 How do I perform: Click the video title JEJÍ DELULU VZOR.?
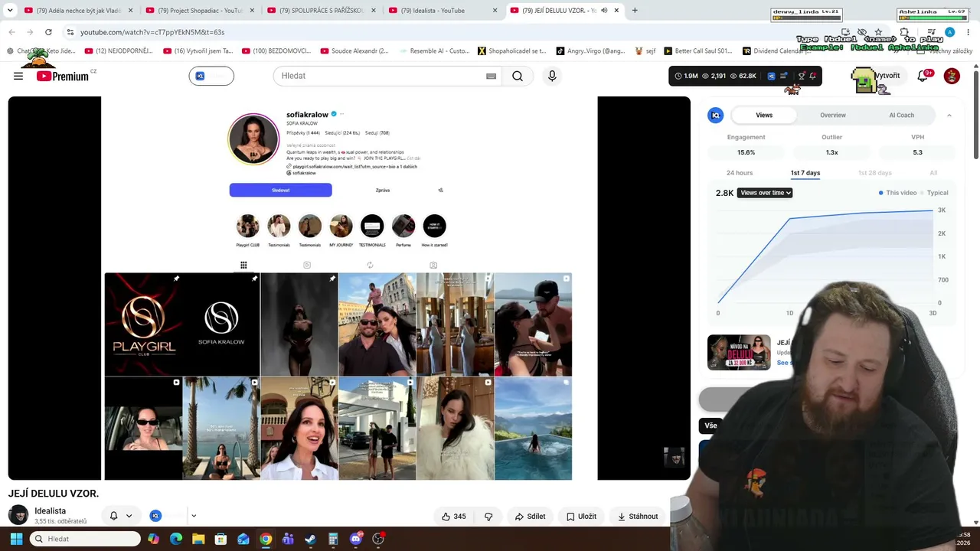pyautogui.click(x=54, y=494)
